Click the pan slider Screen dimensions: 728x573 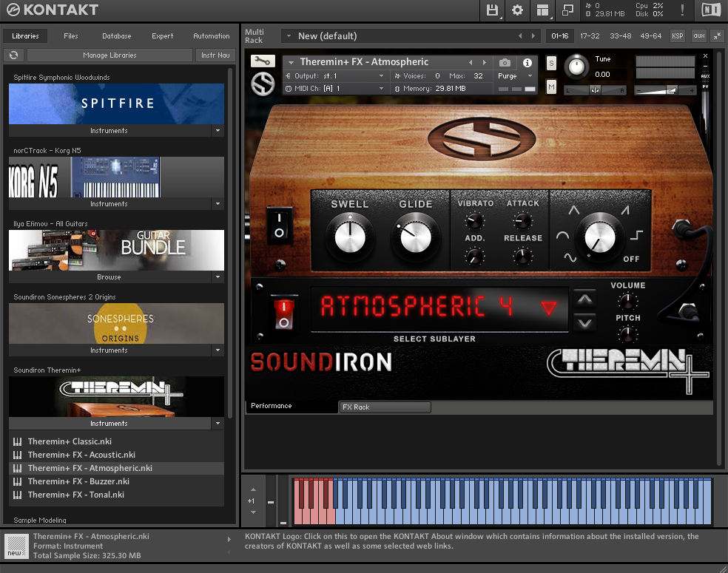pyautogui.click(x=595, y=90)
